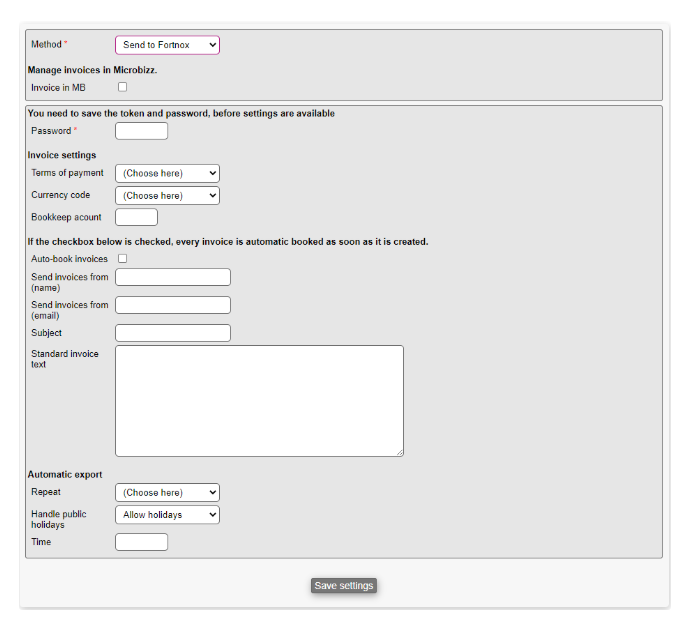The image size is (682, 627).
Task: Click inside the Standard invoice text area
Action: click(x=259, y=400)
